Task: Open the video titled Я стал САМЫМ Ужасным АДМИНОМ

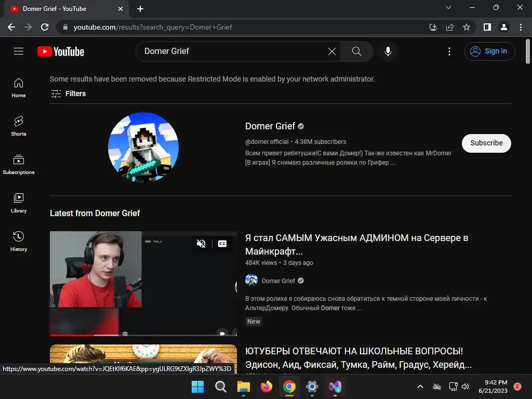Action: pyautogui.click(x=356, y=244)
